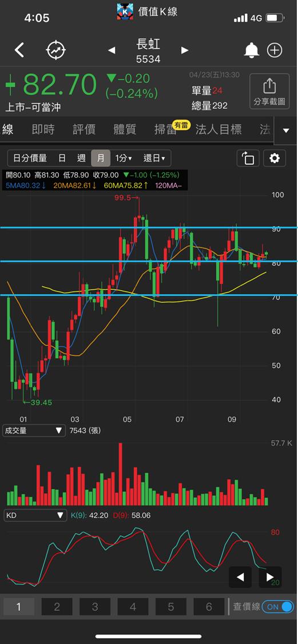This screenshot has height=644, width=298.
Task: Shift the chart right with arrow button
Action: tap(270, 577)
